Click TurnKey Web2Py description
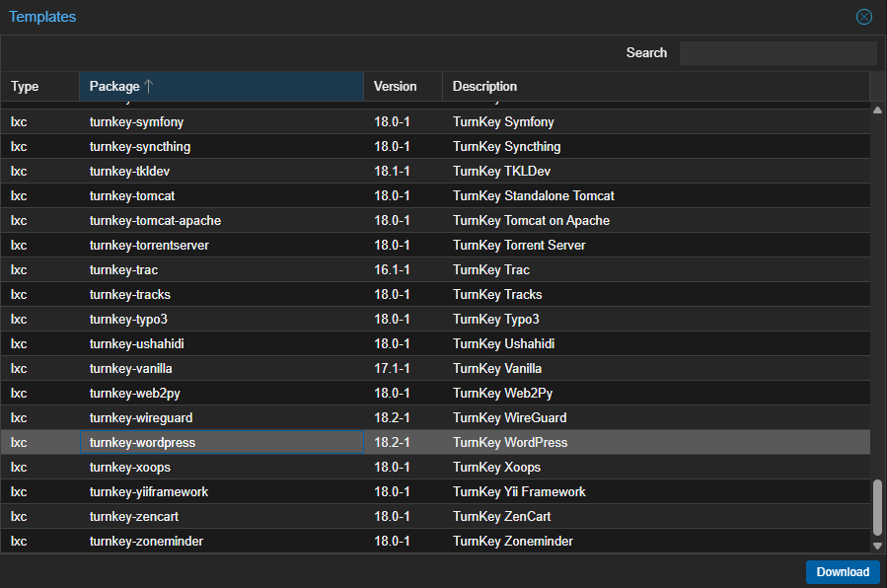Screen dimensions: 887x588 [x=502, y=394]
